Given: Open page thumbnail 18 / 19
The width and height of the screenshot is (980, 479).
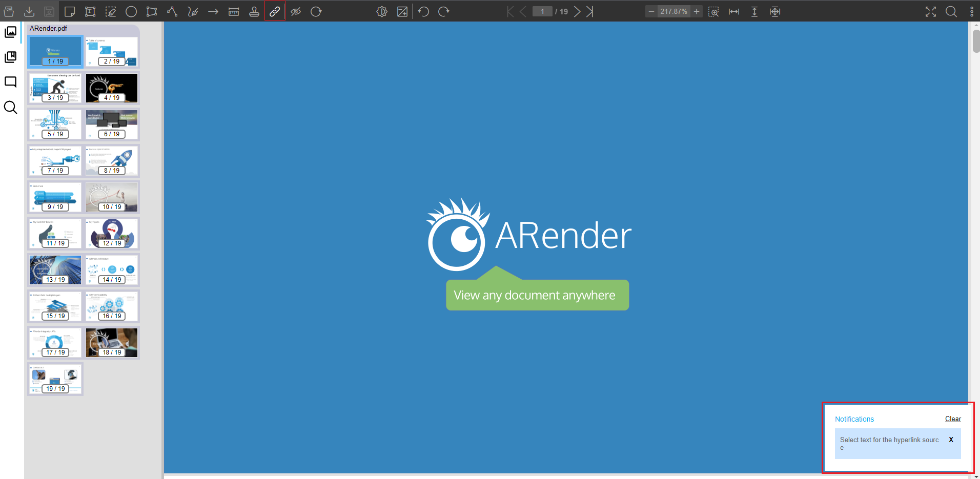Looking at the screenshot, I should click(112, 343).
